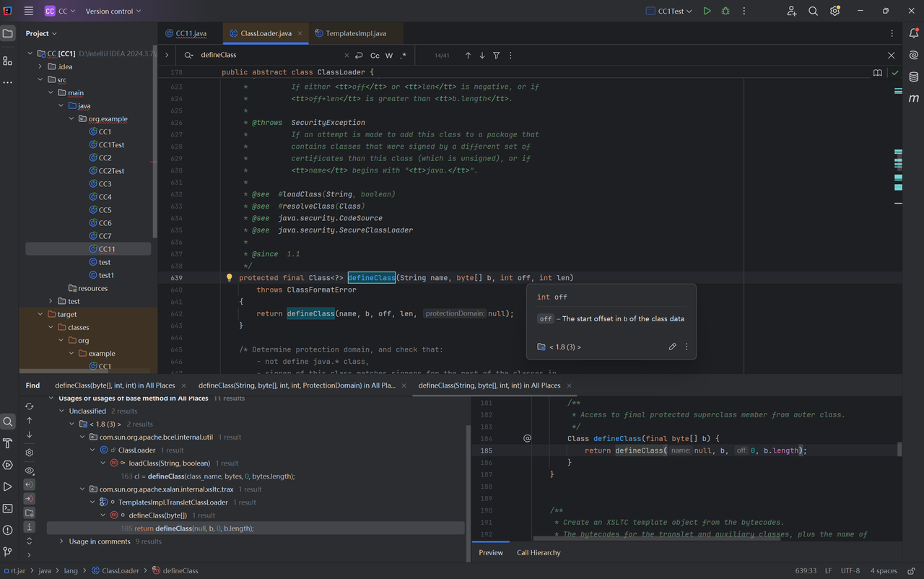Open the Version control dropdown
This screenshot has width=924, height=579.
(x=113, y=11)
